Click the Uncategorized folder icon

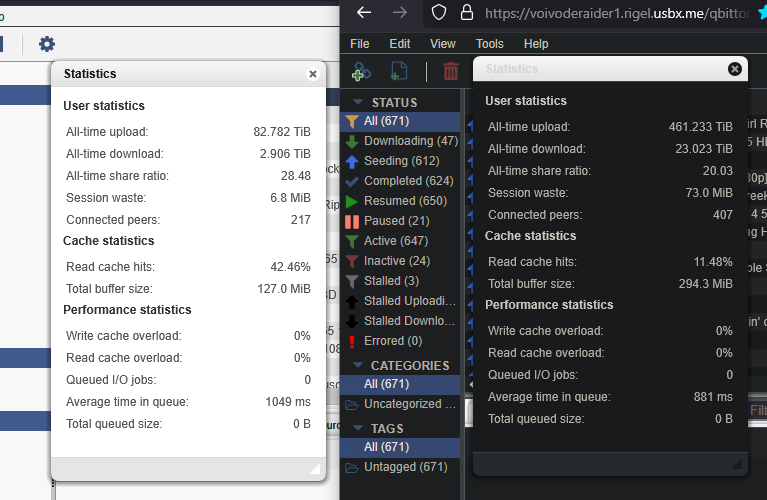pos(352,405)
